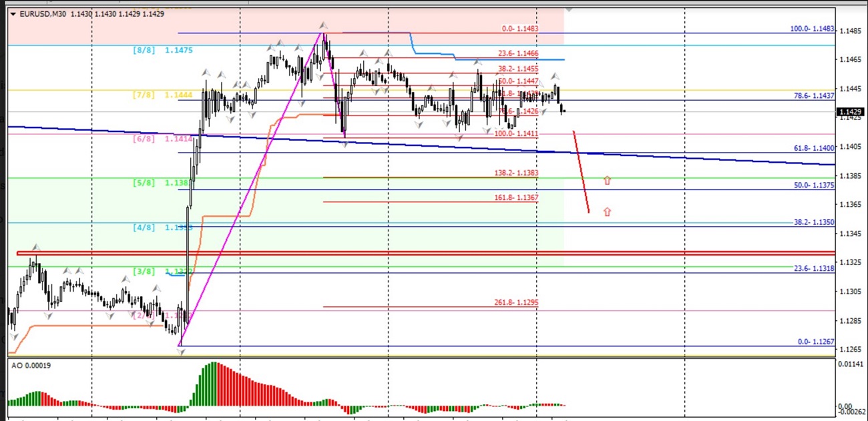Select the red 261.8- 1.1295 Fibonacci label
Viewport: 868px width, 421px height.
click(515, 302)
